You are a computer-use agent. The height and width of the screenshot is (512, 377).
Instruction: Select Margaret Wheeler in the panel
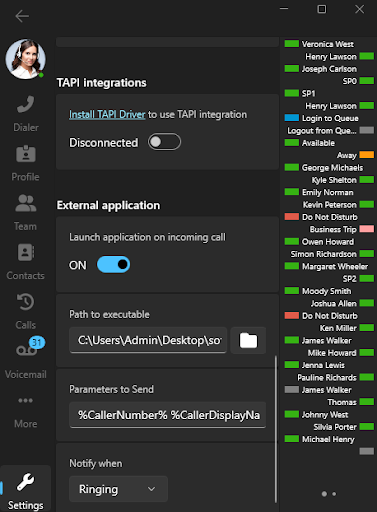(326, 266)
